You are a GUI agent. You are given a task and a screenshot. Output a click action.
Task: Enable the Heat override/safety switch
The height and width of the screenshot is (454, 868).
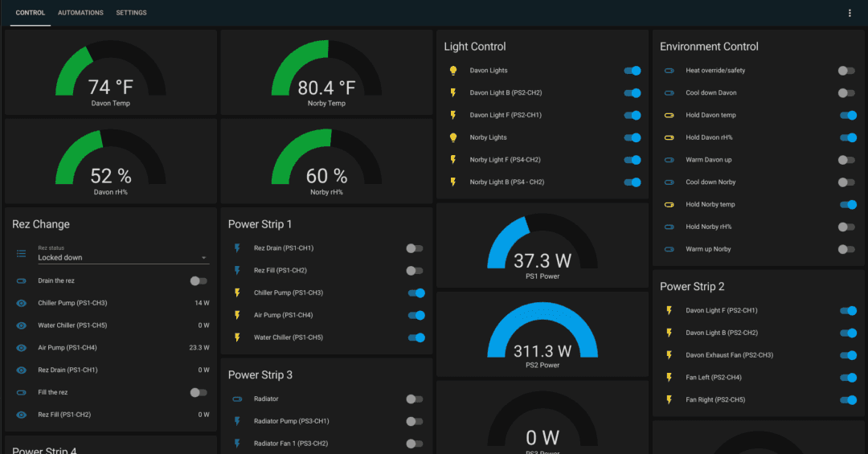click(x=846, y=71)
